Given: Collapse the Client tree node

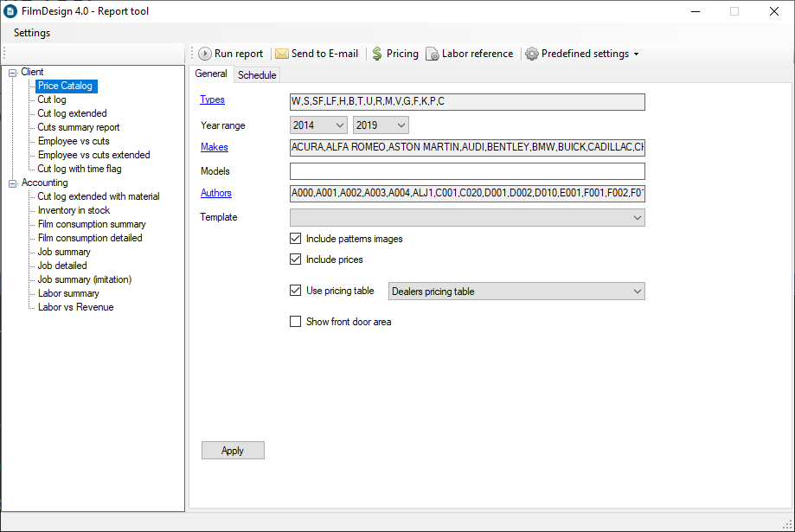Looking at the screenshot, I should click(12, 73).
